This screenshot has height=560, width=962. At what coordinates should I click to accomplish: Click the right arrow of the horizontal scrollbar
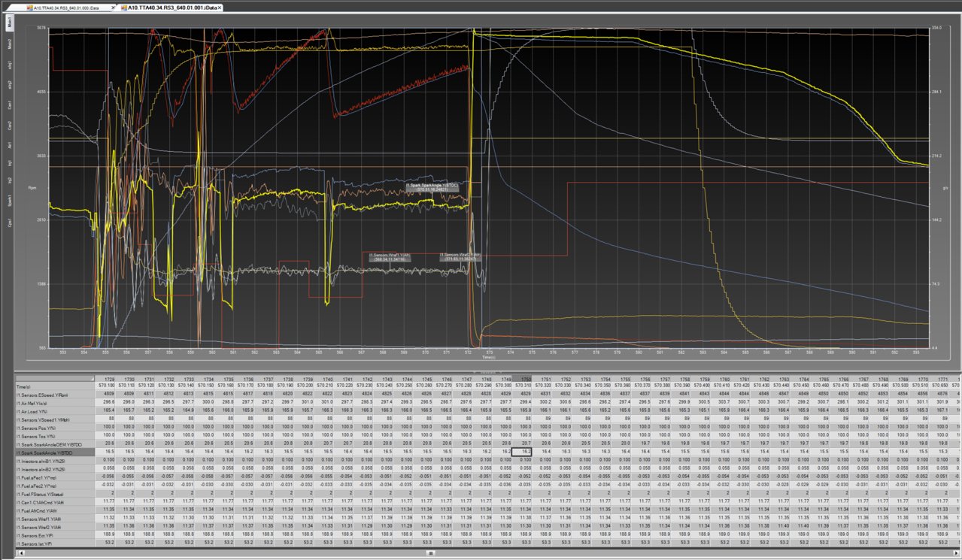coord(955,553)
